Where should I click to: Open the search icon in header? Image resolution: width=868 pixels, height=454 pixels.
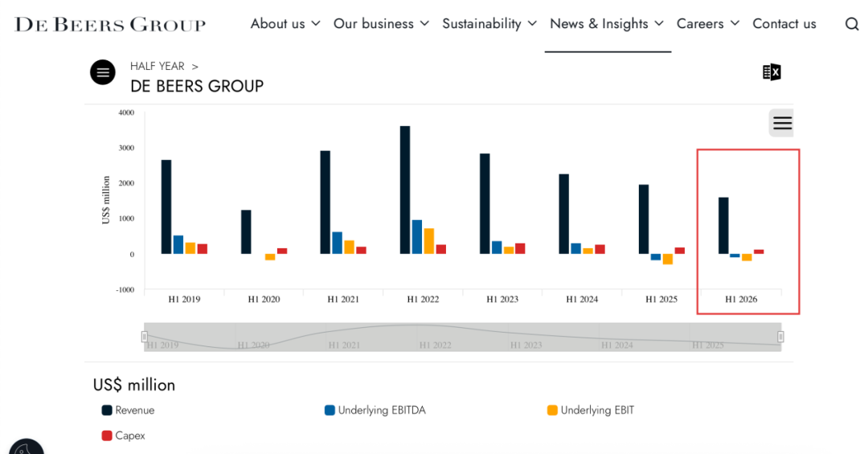(x=851, y=24)
